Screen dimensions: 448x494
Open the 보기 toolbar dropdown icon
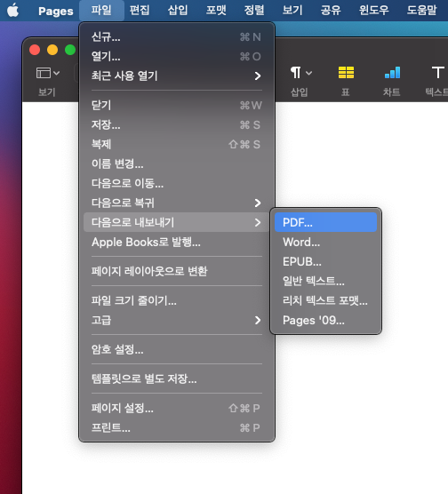tap(48, 73)
